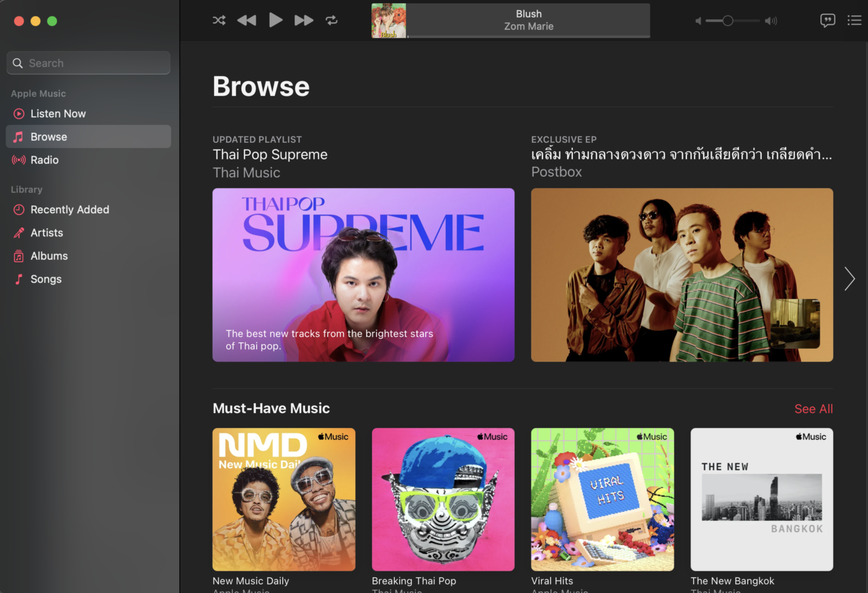Image resolution: width=868 pixels, height=593 pixels.
Task: Click the maximum volume speaker icon
Action: (x=771, y=21)
